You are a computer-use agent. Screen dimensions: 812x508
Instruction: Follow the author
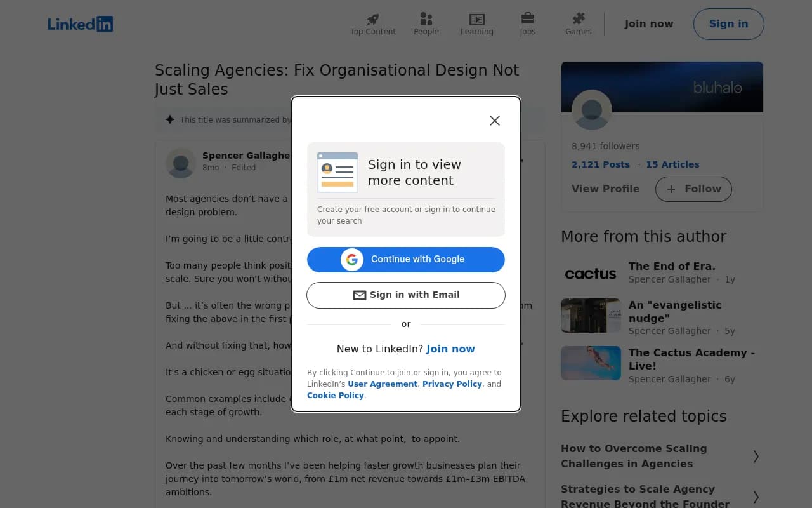(693, 189)
